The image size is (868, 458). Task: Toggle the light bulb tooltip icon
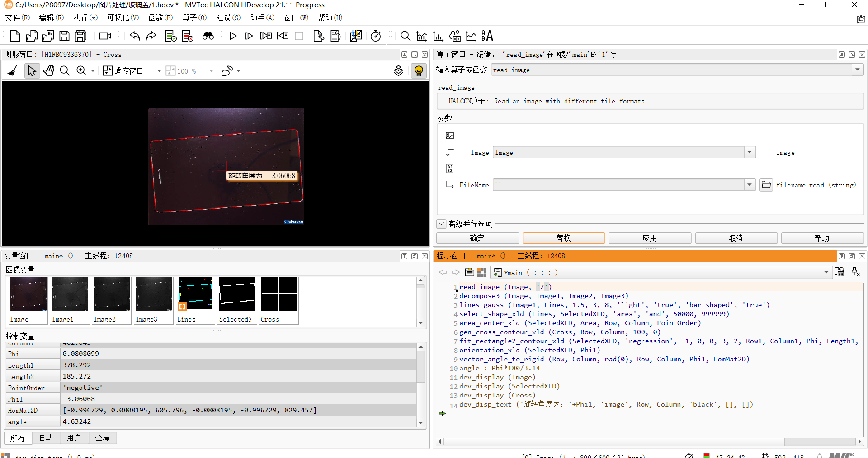click(x=419, y=71)
